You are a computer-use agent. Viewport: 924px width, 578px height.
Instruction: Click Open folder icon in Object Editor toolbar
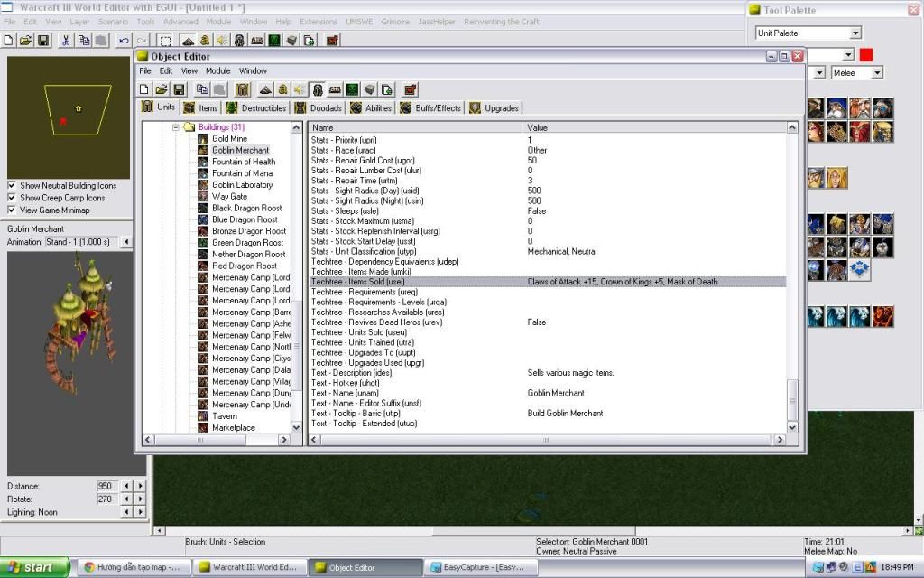point(162,89)
